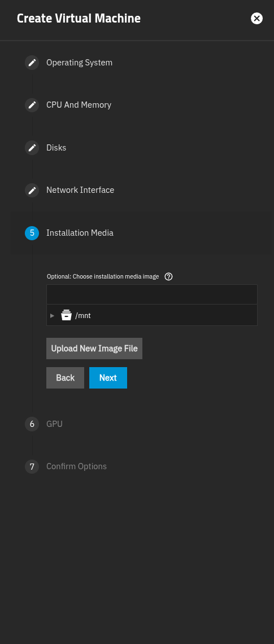Select the /mnt folder label
Viewport: 274px width, 644px height.
coord(82,316)
